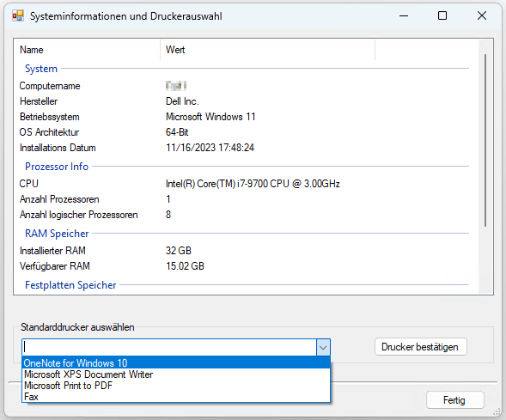Click the value Microsoft Windows 11
This screenshot has width=506, height=420.
click(x=210, y=117)
